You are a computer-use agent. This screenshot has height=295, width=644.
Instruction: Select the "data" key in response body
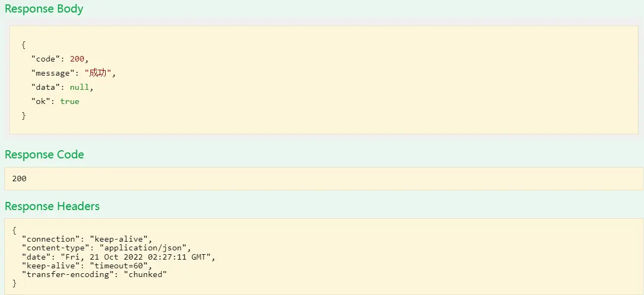pyautogui.click(x=43, y=88)
